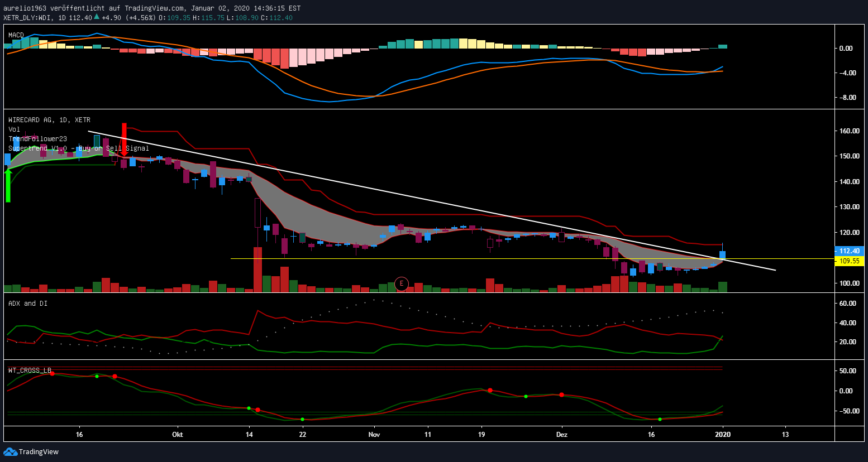The width and height of the screenshot is (868, 462).
Task: Click the Vol indicator label
Action: click(14, 129)
